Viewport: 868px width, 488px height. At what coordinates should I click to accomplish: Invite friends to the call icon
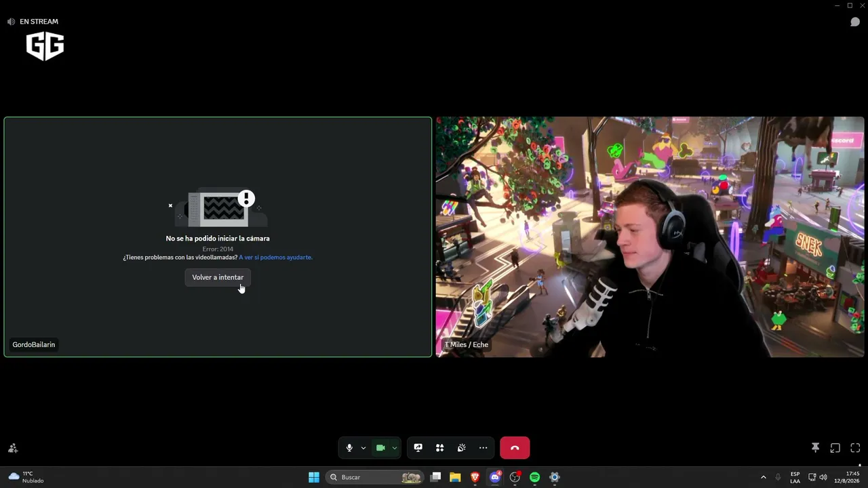[x=13, y=448]
